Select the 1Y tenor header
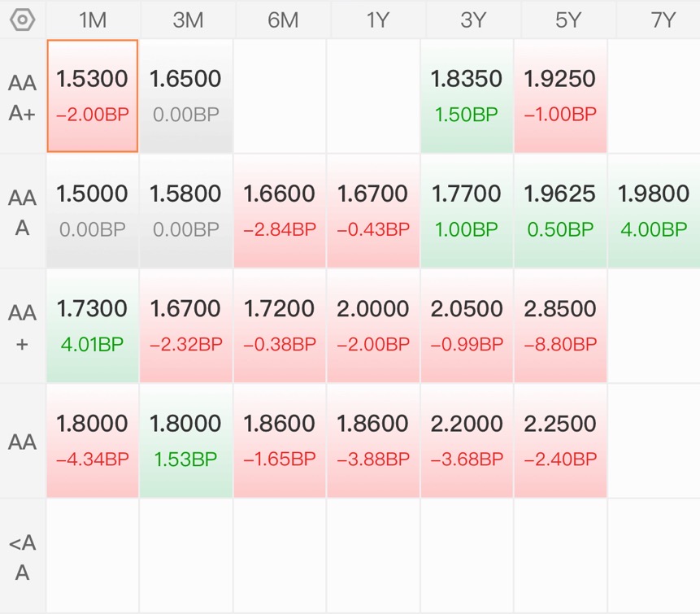Viewport: 700px width, 614px height. (x=378, y=20)
